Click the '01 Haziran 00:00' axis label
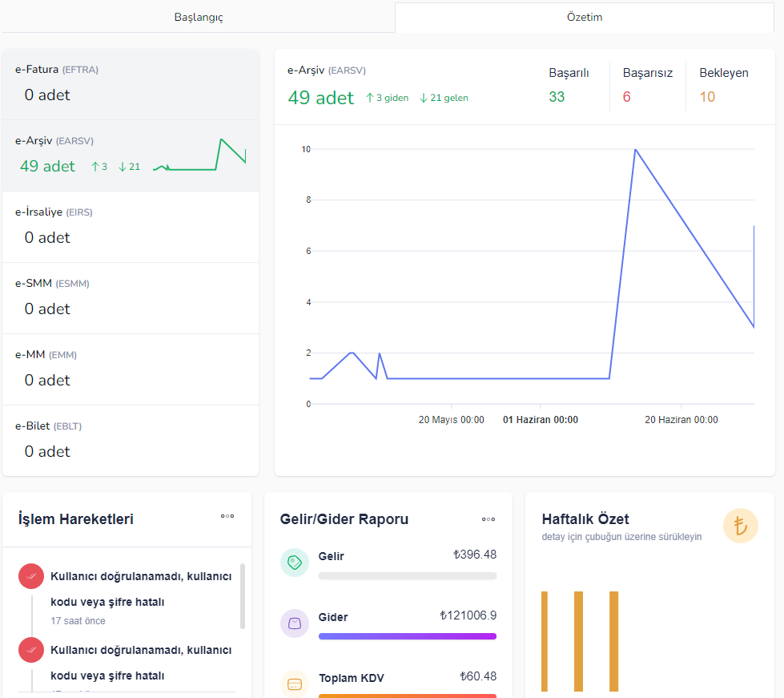Screen dimensions: 784x698 coord(541,420)
